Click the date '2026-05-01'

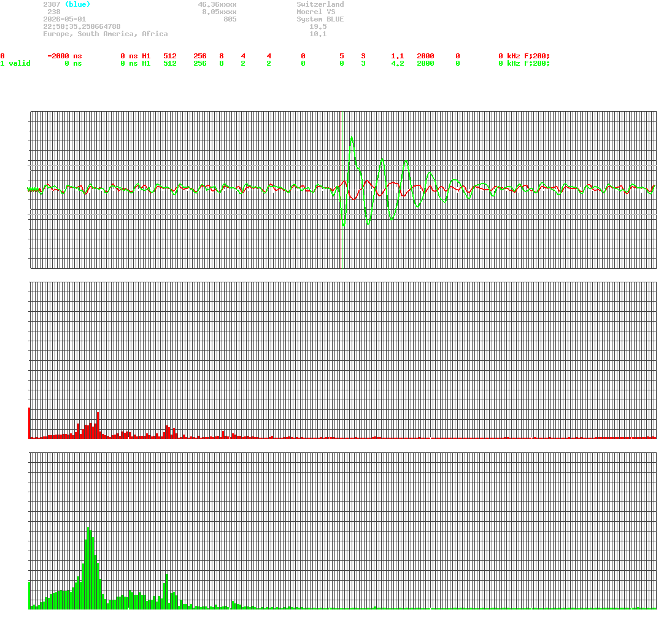pyautogui.click(x=64, y=19)
